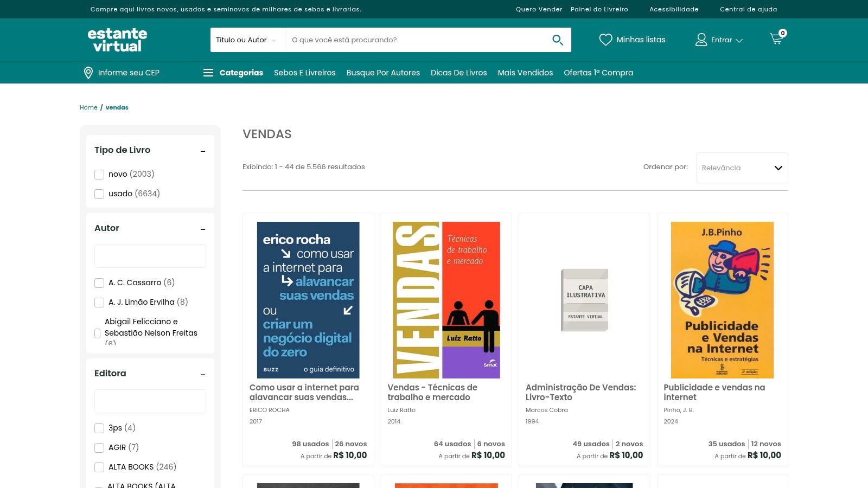Click the title Como usar a internet para alavancar

click(304, 393)
